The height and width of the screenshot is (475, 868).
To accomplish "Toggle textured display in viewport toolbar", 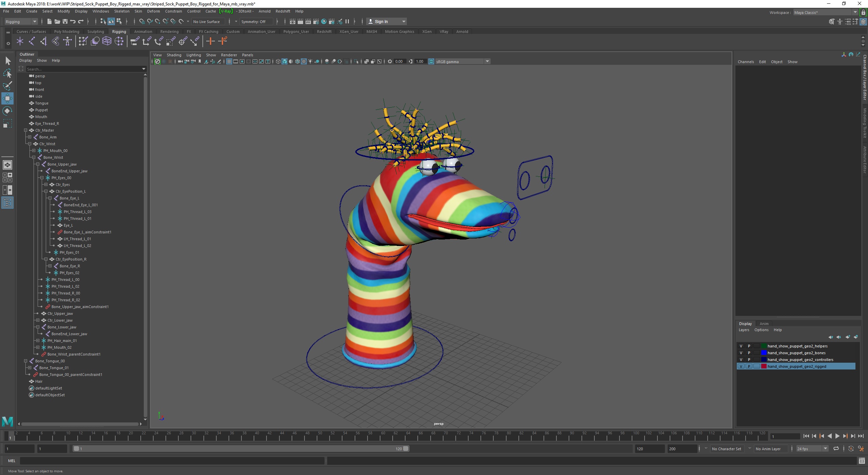I will click(x=304, y=61).
